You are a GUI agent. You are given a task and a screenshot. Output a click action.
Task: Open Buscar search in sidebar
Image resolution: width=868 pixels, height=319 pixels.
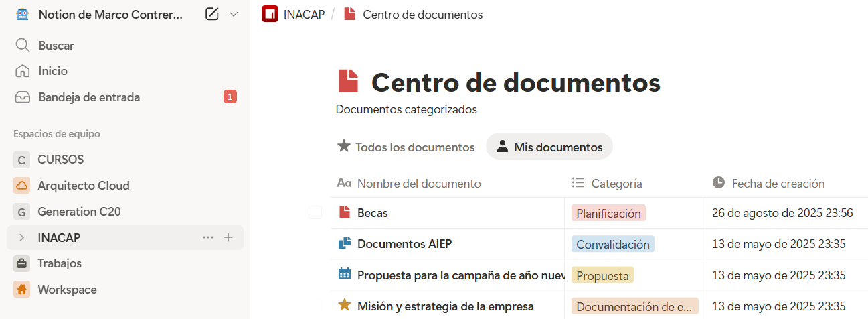coord(56,46)
